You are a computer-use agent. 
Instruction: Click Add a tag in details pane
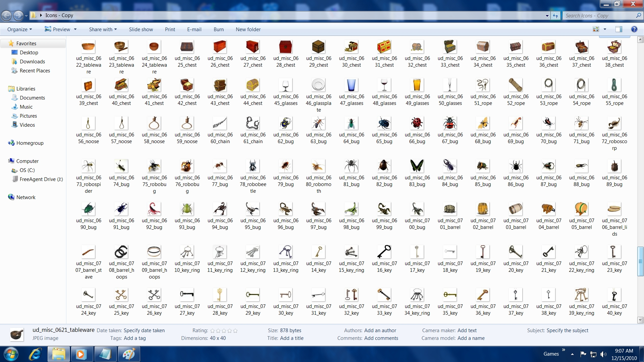pyautogui.click(x=135, y=338)
